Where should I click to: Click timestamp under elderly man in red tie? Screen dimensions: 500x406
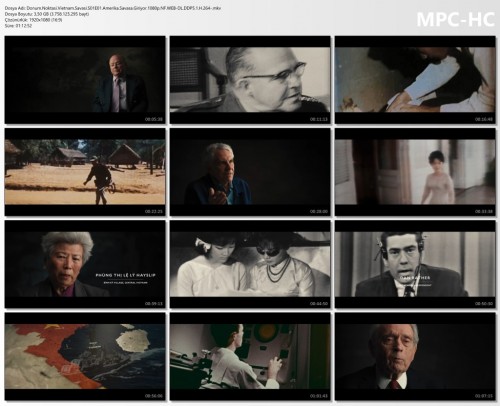[x=484, y=396]
